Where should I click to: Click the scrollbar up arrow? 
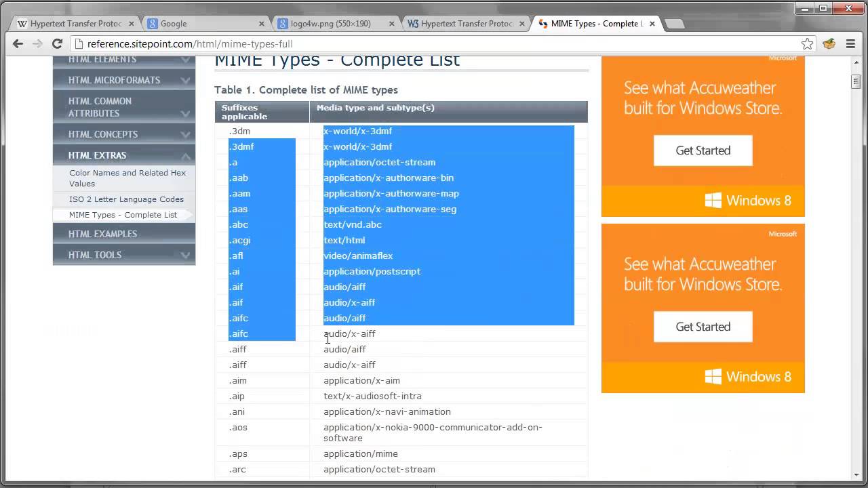point(856,62)
